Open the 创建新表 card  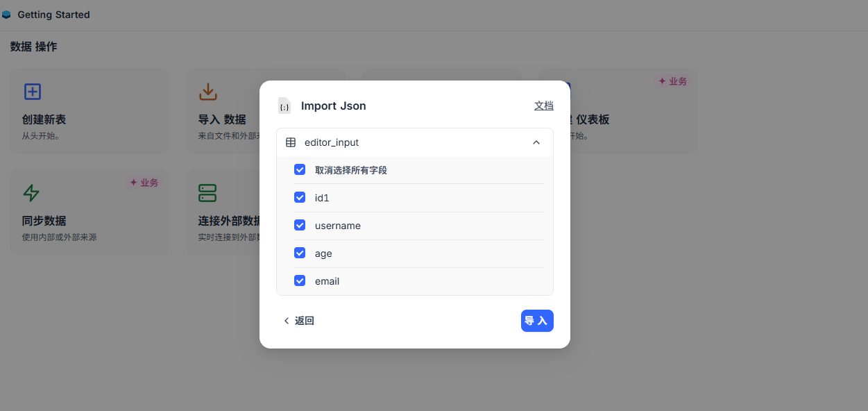click(x=90, y=111)
